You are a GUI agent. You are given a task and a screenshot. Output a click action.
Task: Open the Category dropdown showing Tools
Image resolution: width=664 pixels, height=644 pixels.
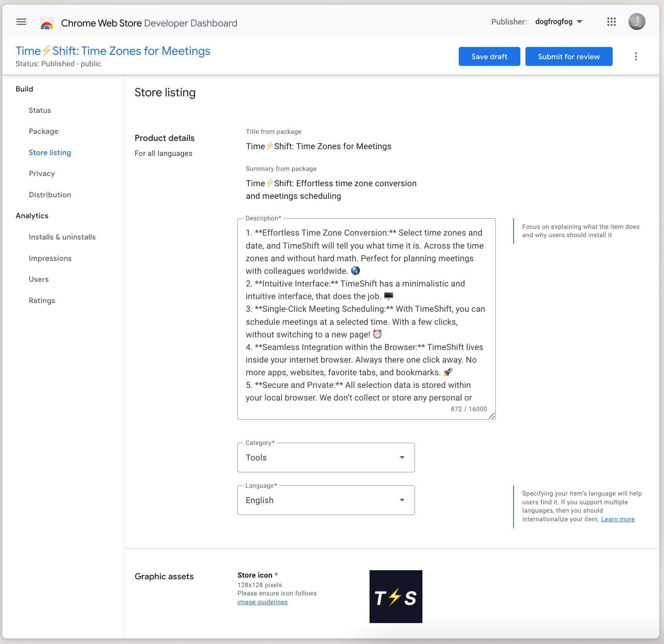(326, 458)
